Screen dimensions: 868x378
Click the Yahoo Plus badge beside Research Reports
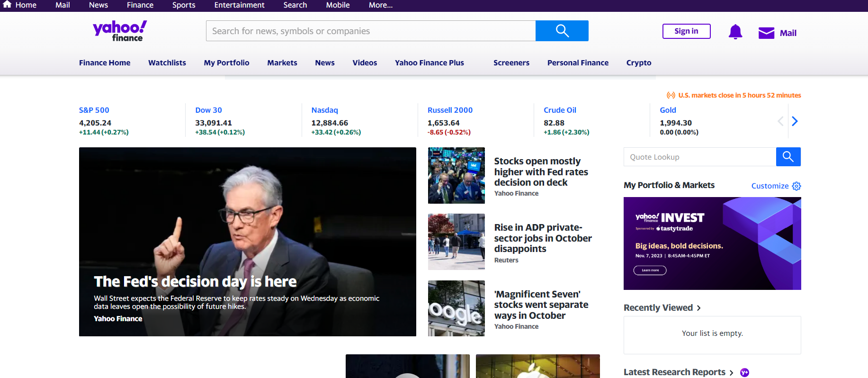click(744, 373)
